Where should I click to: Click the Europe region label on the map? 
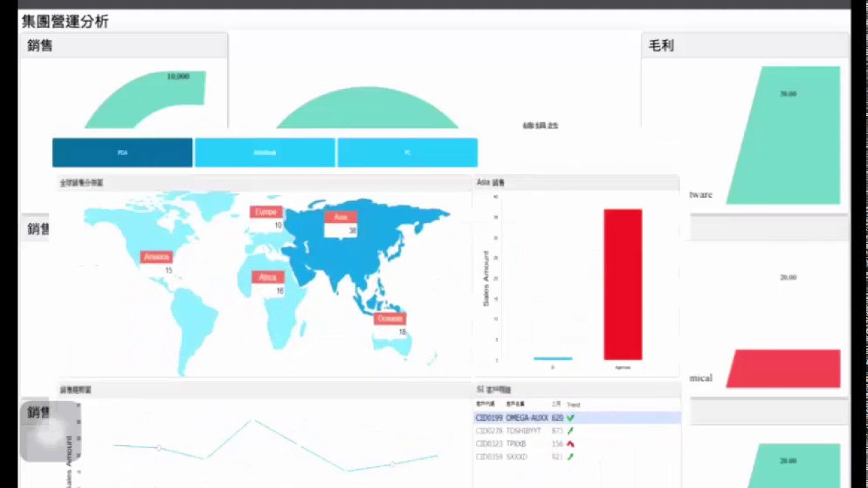(x=265, y=211)
